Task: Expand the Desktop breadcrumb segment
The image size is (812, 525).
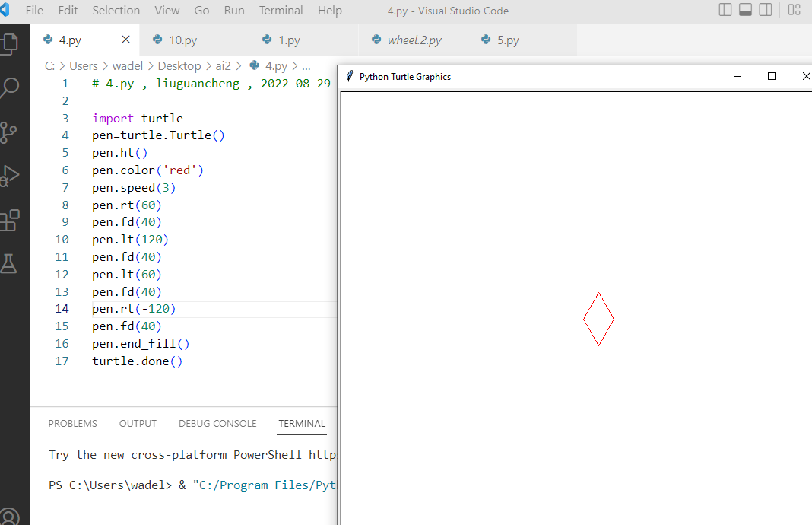Action: [x=179, y=66]
